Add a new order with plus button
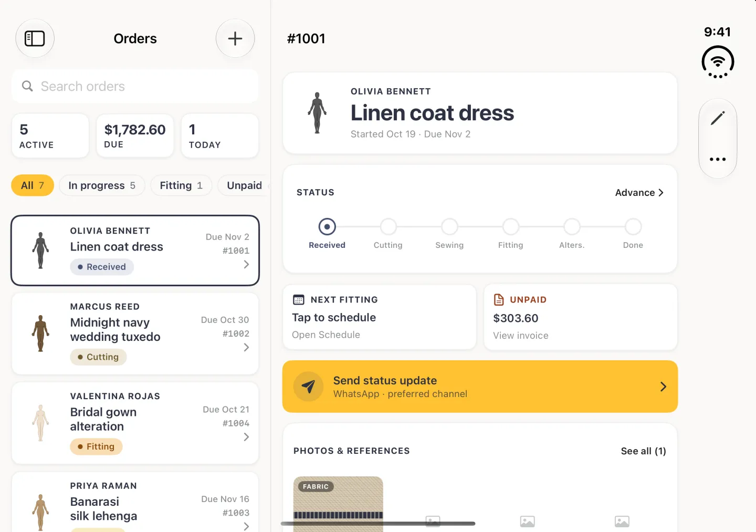This screenshot has width=756, height=532. [235, 38]
